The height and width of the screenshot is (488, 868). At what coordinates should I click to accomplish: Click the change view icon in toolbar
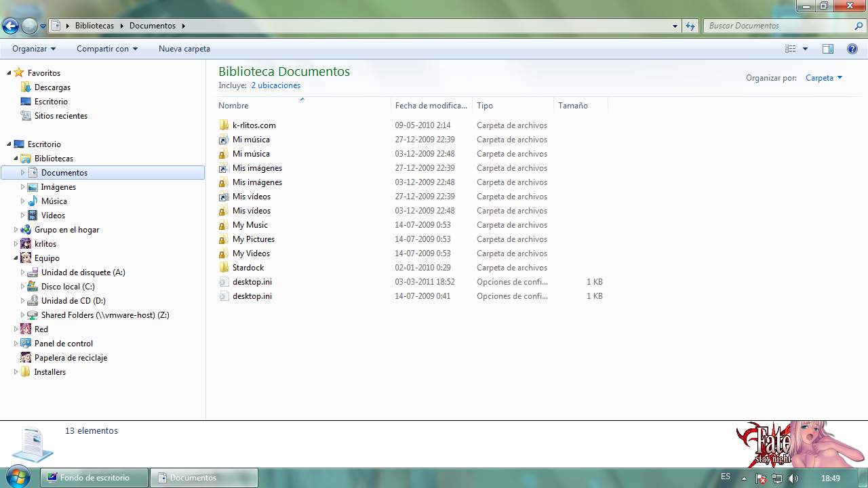point(790,49)
